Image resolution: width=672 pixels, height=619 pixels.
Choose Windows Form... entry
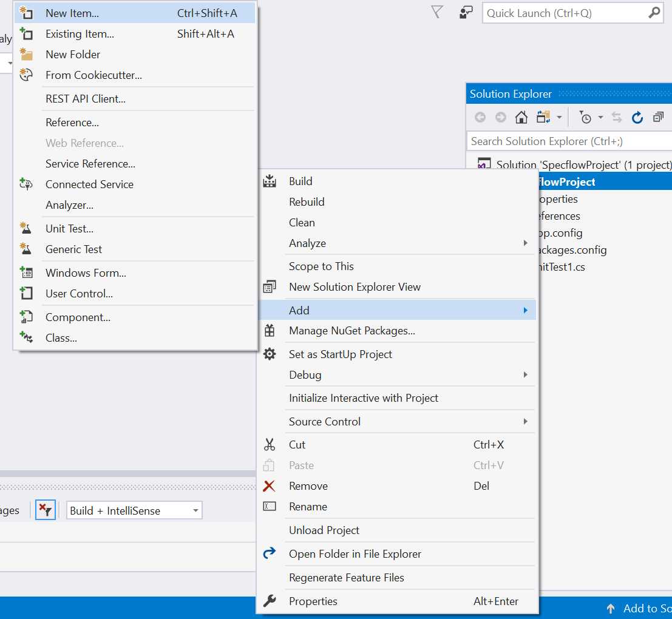(x=135, y=273)
